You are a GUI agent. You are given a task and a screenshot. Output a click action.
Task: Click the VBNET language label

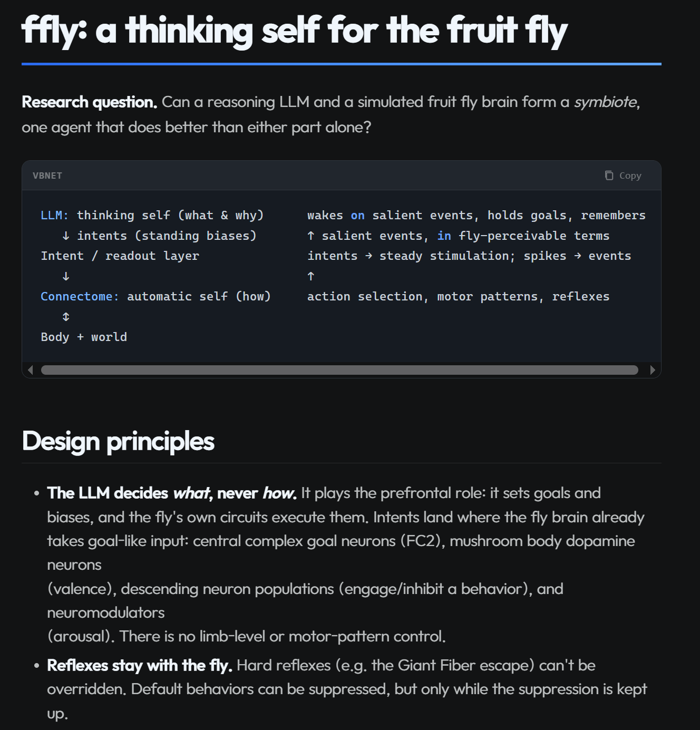[x=47, y=176]
